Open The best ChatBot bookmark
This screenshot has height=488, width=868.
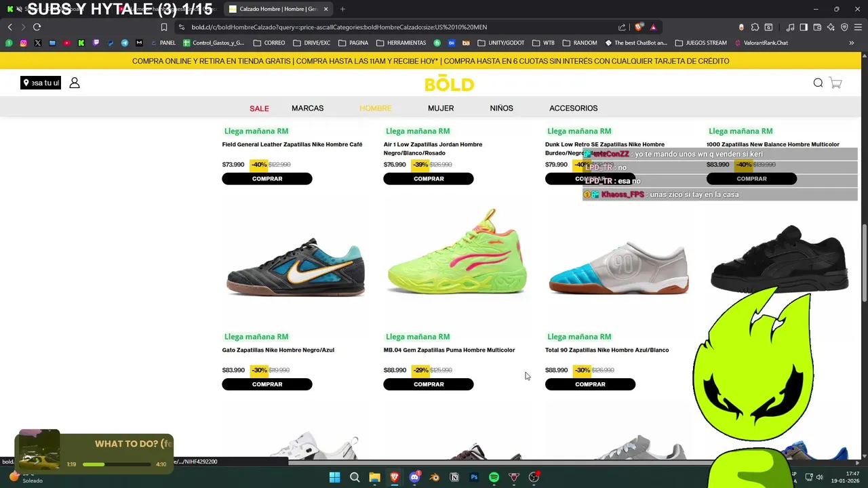point(635,43)
